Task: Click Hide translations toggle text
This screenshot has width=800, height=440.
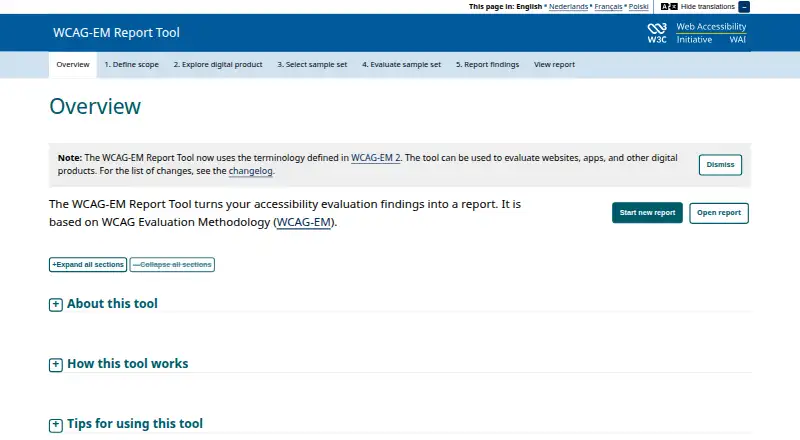Action: click(x=708, y=7)
